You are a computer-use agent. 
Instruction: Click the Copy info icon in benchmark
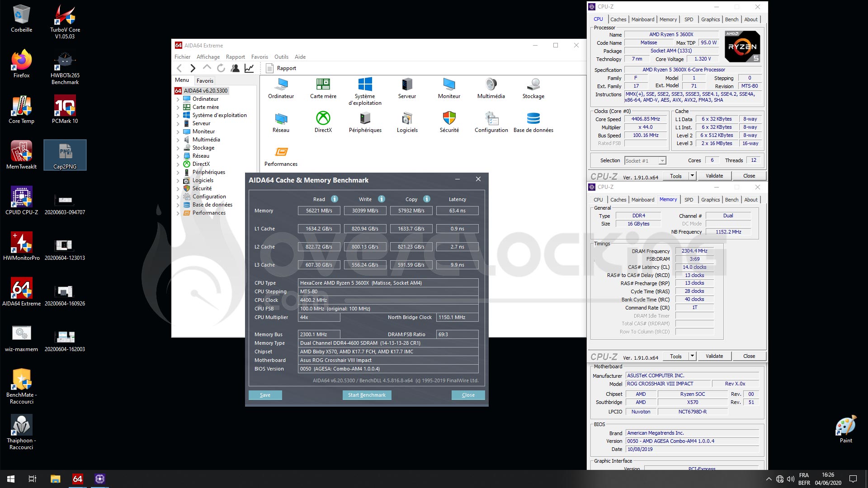click(x=427, y=199)
